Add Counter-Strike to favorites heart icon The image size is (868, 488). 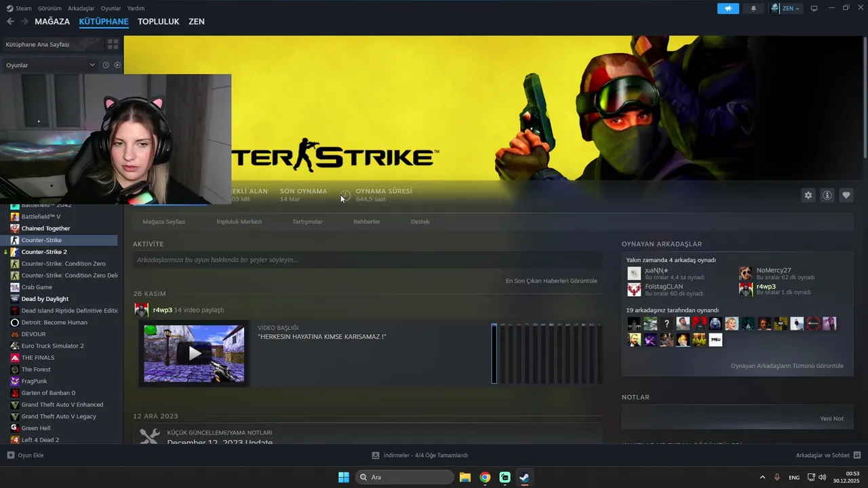(x=846, y=195)
